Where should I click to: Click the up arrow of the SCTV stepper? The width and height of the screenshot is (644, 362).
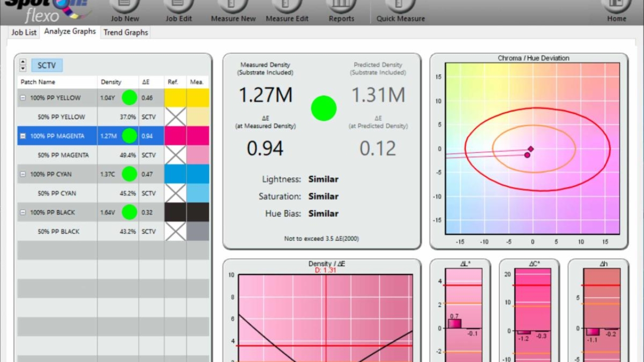pos(23,61)
